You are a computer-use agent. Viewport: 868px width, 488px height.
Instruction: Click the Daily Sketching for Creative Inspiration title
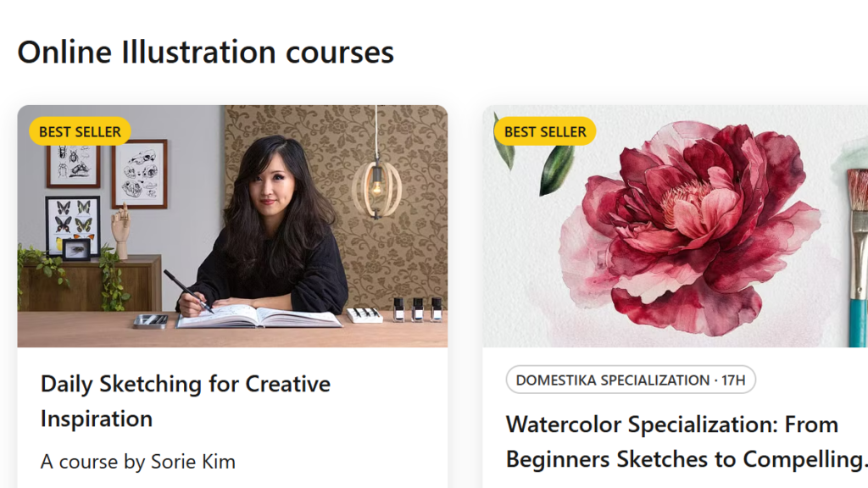click(185, 401)
